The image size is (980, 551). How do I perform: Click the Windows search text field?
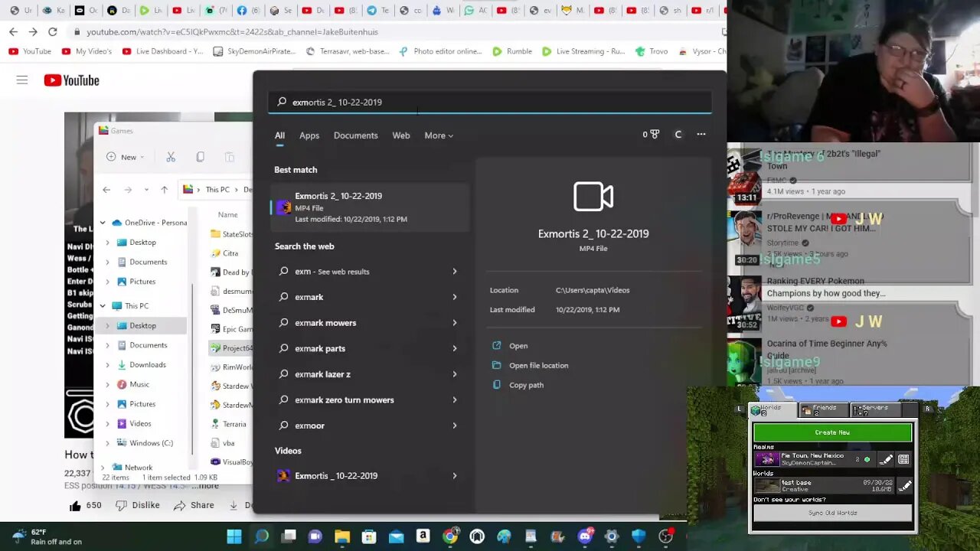[490, 102]
